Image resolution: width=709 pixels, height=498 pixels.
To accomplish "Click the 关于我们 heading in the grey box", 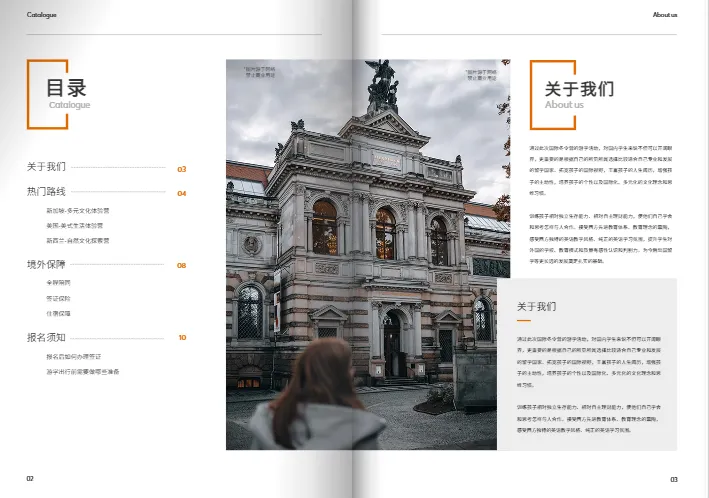I will point(536,307).
